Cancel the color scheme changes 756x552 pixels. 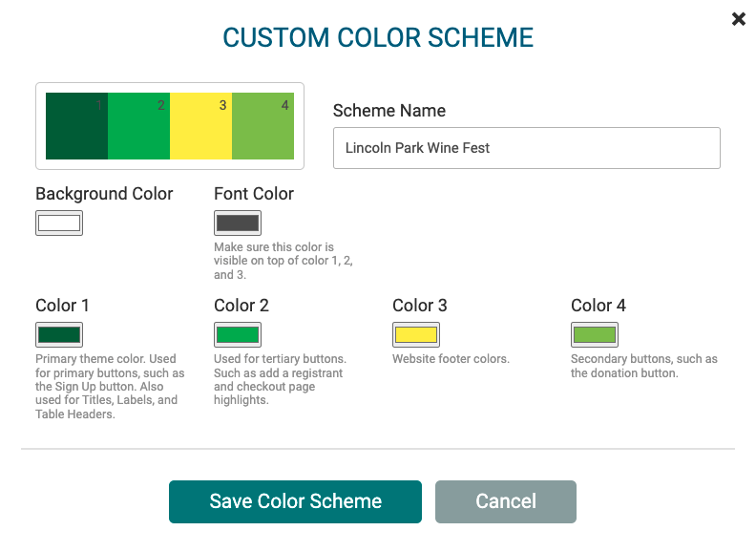[505, 501]
